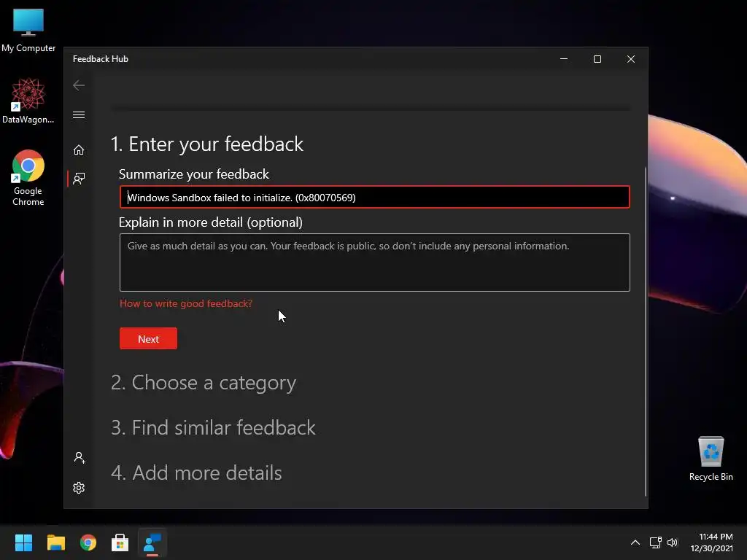Select the Recycle Bin desktop icon
Viewport: 747px width, 560px height.
tap(711, 459)
